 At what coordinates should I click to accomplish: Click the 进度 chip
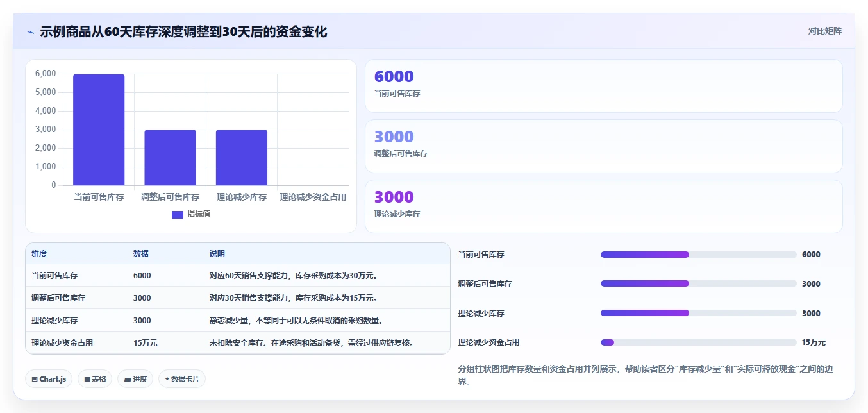[x=135, y=379]
